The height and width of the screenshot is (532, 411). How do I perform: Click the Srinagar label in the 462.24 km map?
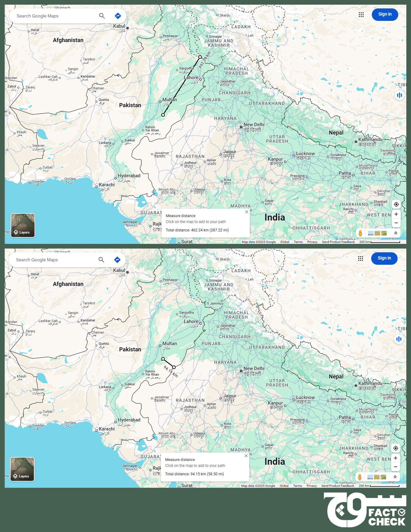(216, 36)
